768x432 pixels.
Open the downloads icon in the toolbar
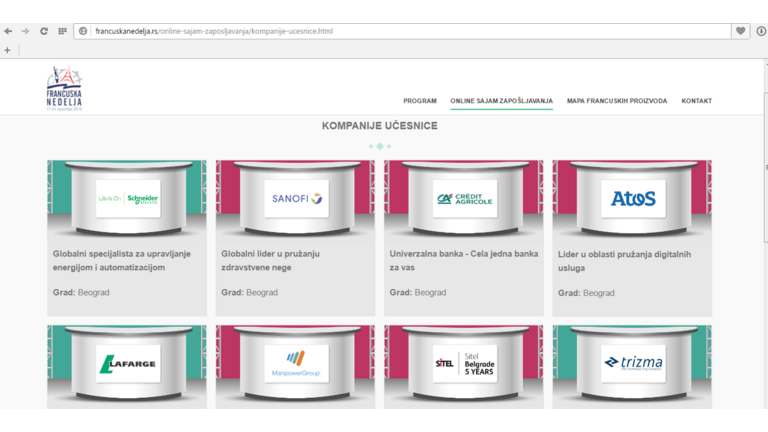coord(761,31)
